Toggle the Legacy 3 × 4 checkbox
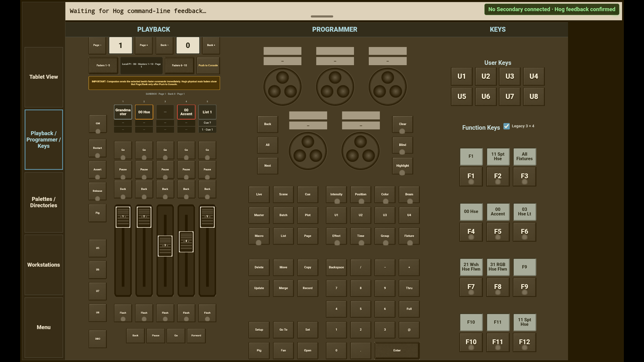The image size is (644, 362). pos(506,126)
